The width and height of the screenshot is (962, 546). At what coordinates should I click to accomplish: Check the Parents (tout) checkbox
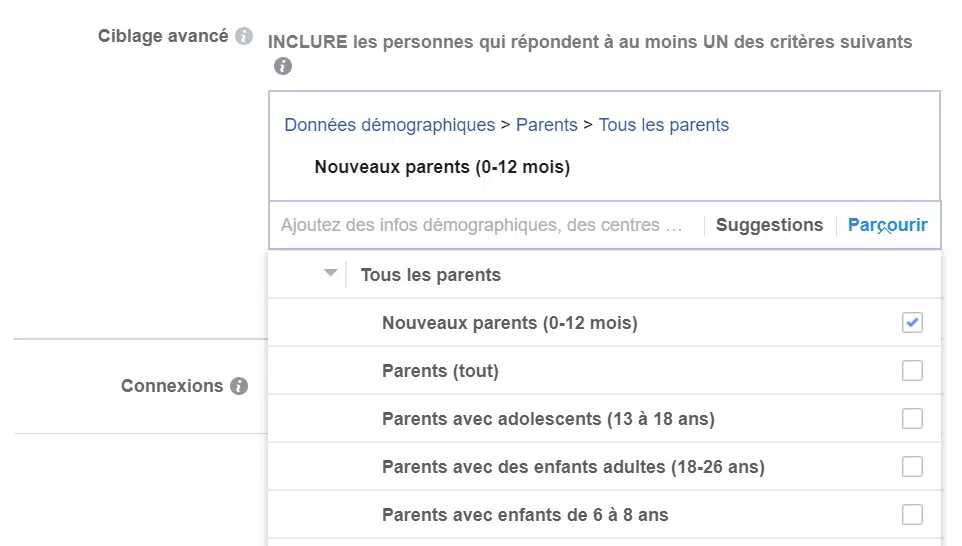pyautogui.click(x=912, y=371)
